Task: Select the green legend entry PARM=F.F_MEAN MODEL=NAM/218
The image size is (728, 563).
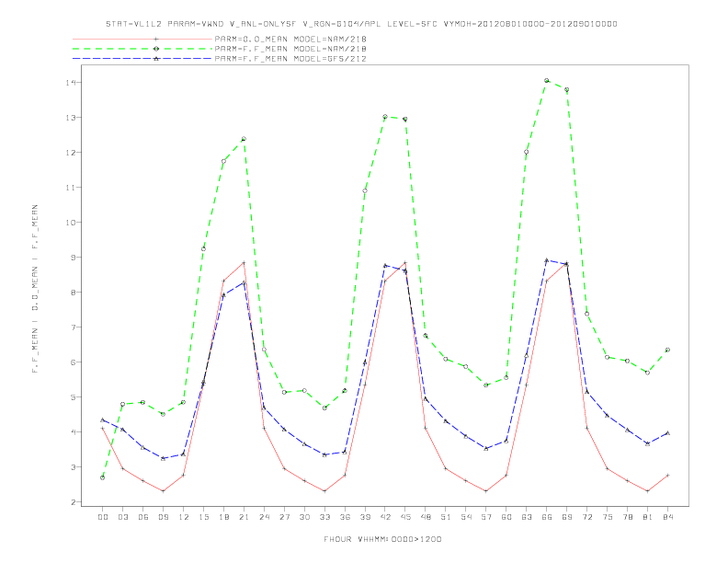Action: tap(290, 49)
